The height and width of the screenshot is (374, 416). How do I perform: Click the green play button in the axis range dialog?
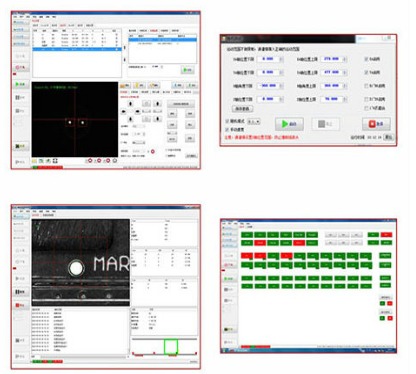point(289,124)
